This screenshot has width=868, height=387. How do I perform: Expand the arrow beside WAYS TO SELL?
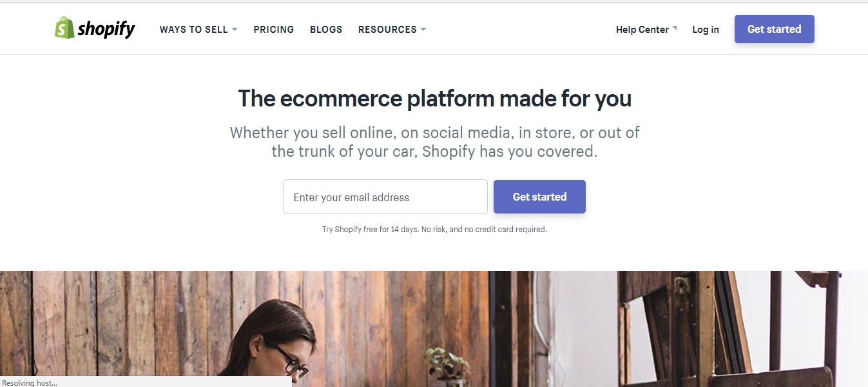(235, 30)
